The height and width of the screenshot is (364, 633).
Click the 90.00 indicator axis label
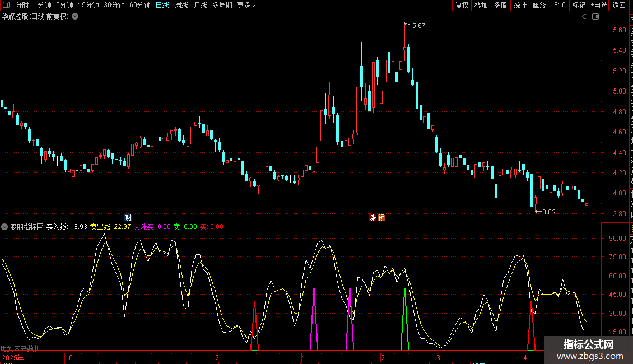tap(618, 238)
